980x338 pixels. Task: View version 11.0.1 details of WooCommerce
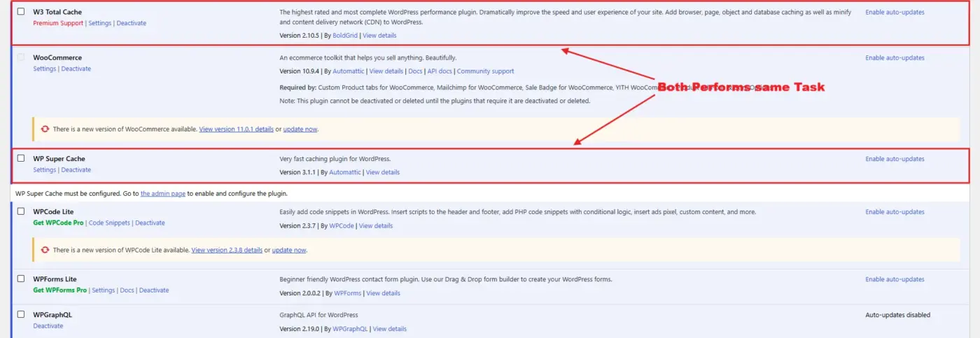pos(236,129)
